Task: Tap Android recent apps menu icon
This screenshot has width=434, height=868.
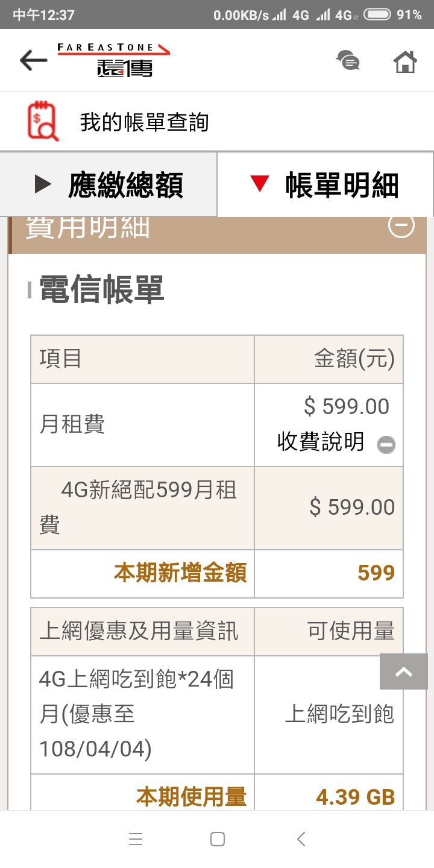Action: click(x=136, y=839)
